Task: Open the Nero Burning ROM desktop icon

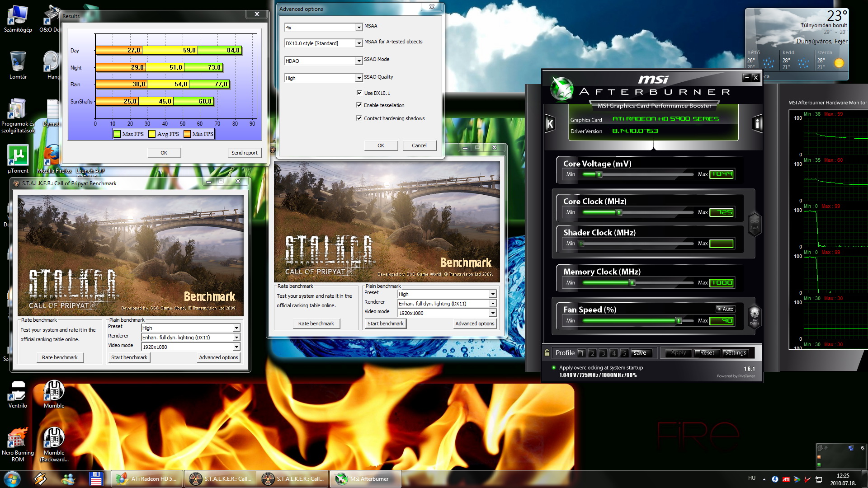Action: click(x=18, y=444)
